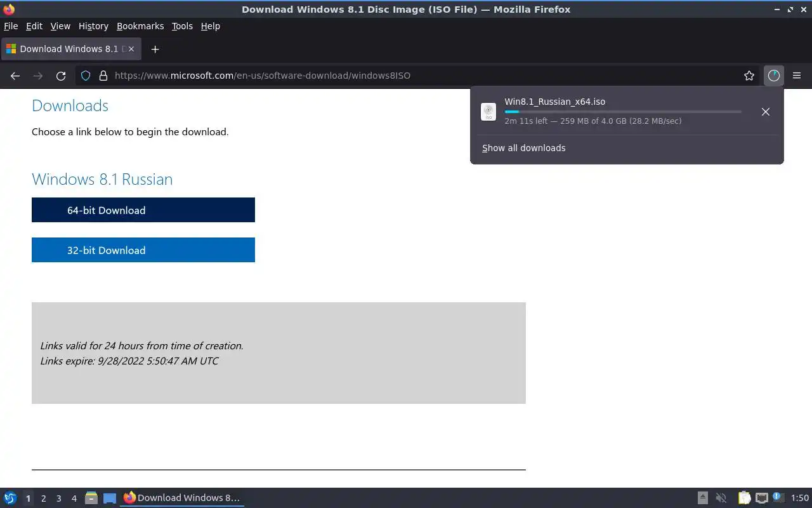Bookmark this page with the star icon

click(749, 76)
